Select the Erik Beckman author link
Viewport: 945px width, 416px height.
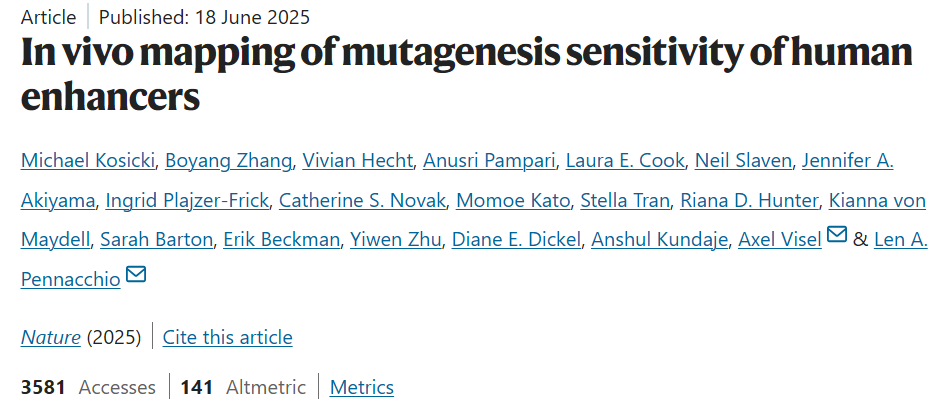tap(281, 240)
